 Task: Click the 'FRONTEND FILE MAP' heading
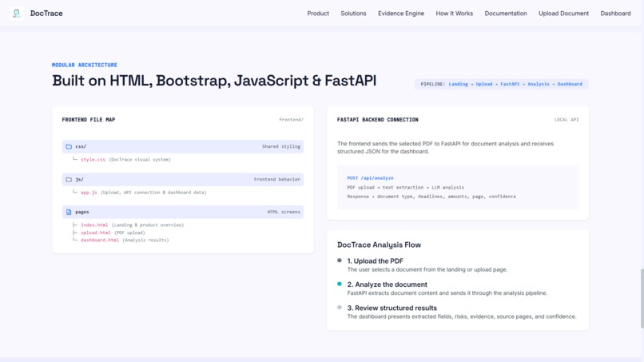coord(89,120)
